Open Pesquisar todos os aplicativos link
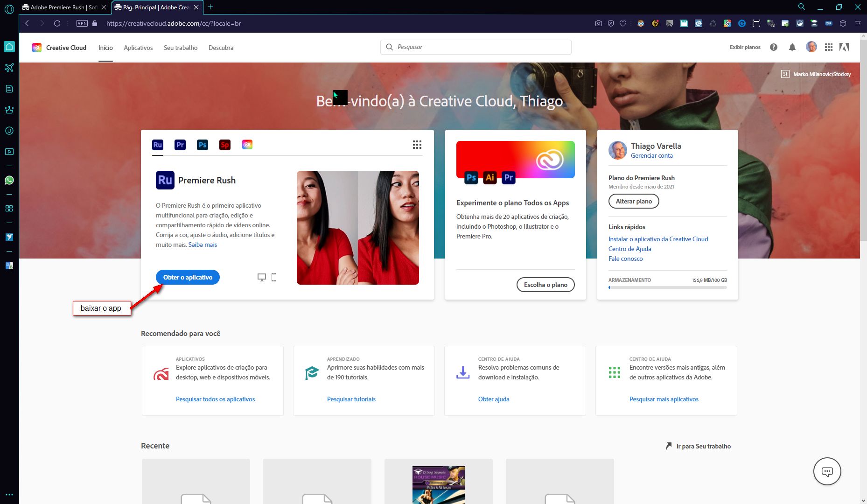The width and height of the screenshot is (867, 504). point(215,399)
